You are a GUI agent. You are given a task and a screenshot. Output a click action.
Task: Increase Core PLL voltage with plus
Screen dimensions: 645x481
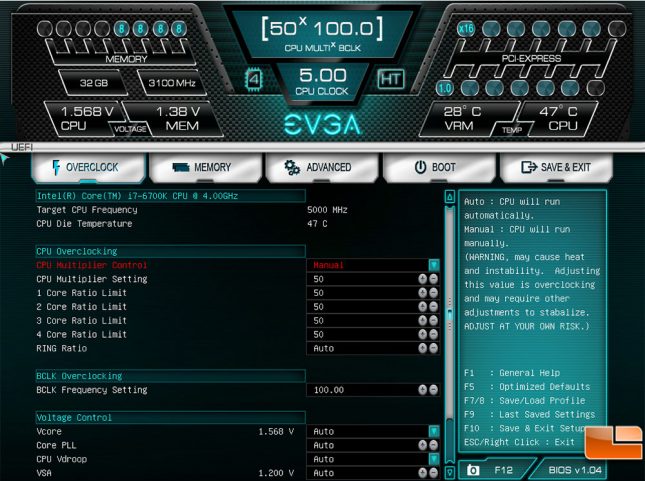(x=422, y=445)
